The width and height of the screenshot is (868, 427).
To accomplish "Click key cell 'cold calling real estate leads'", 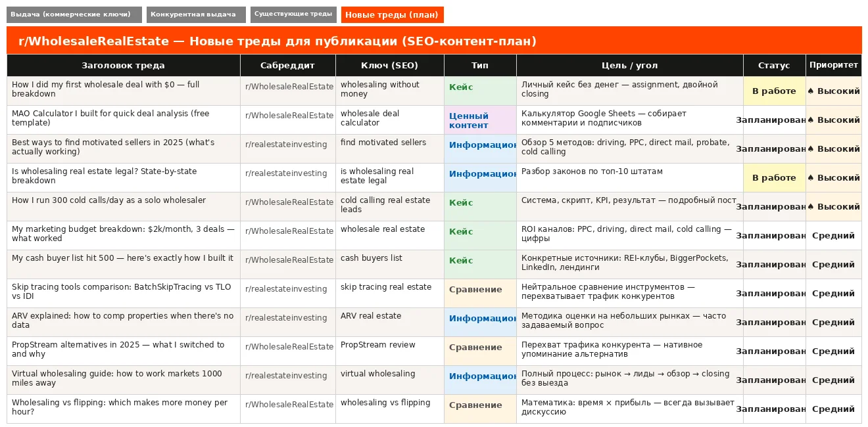I will tap(390, 207).
